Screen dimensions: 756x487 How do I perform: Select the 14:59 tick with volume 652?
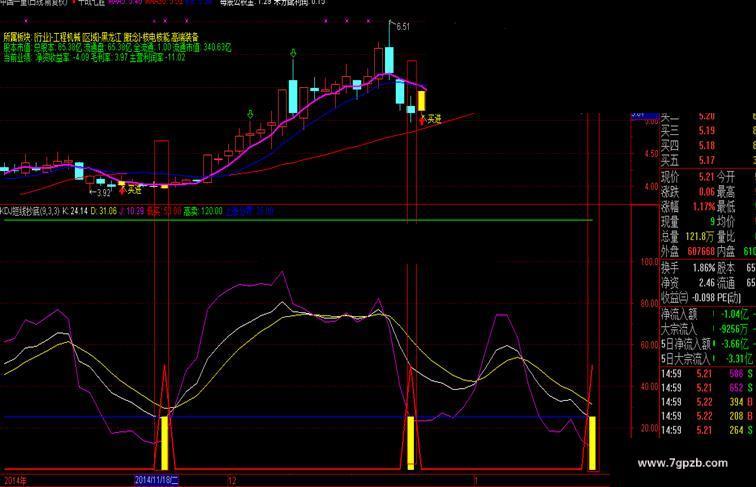click(708, 388)
